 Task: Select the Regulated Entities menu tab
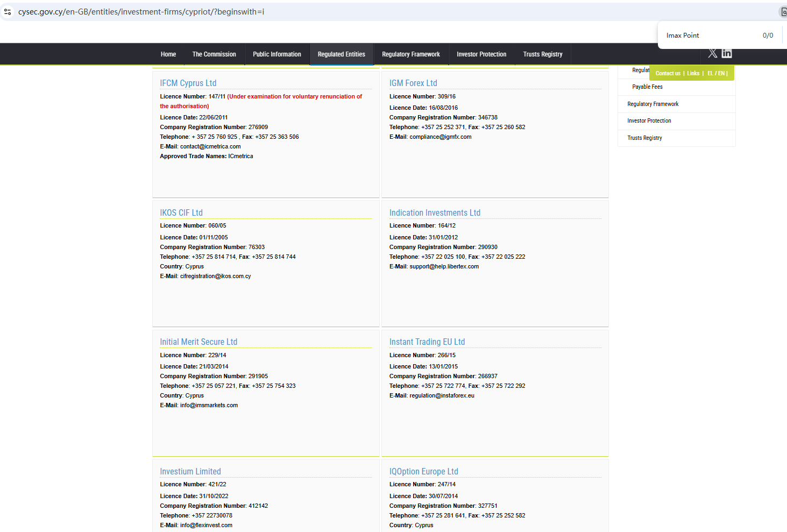click(x=341, y=54)
